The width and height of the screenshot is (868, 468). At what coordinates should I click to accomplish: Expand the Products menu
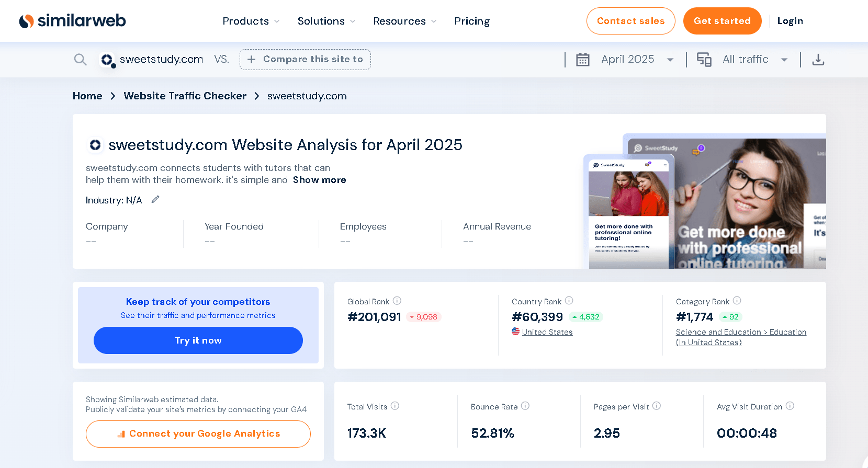coord(251,21)
